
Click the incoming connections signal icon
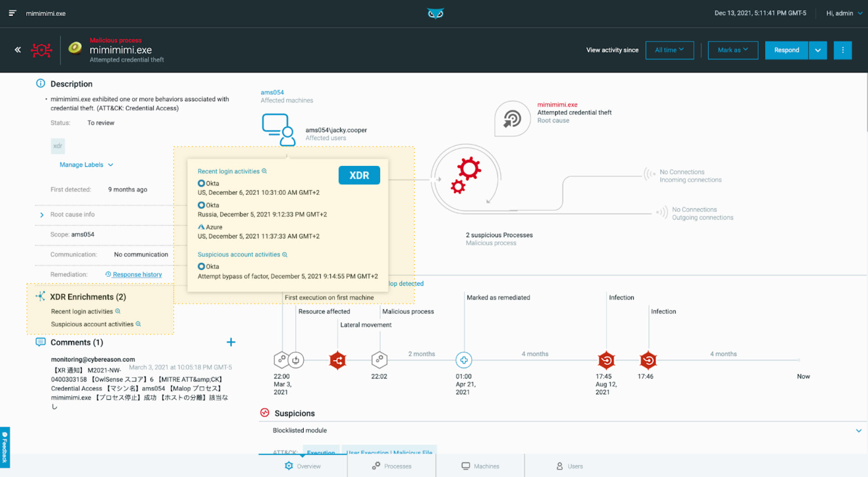coord(650,174)
